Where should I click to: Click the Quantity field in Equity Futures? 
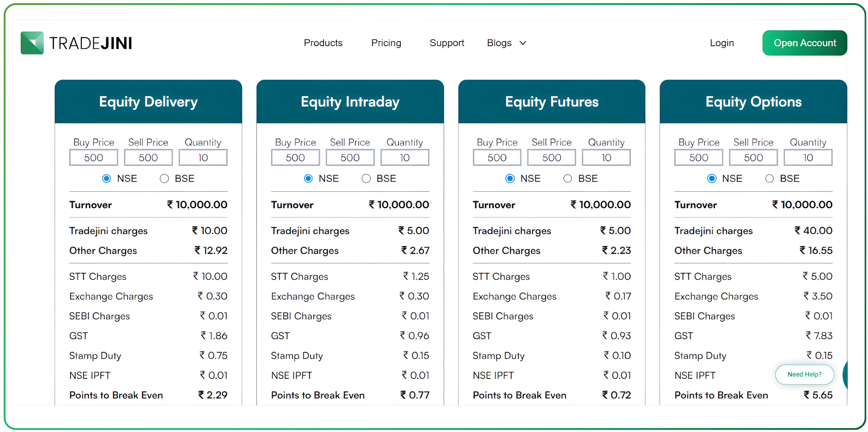coord(606,157)
